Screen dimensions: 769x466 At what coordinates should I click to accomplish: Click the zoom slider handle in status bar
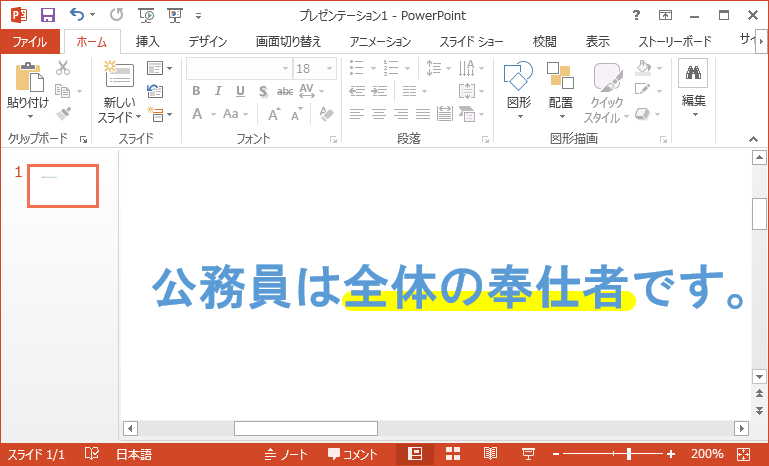click(629, 454)
